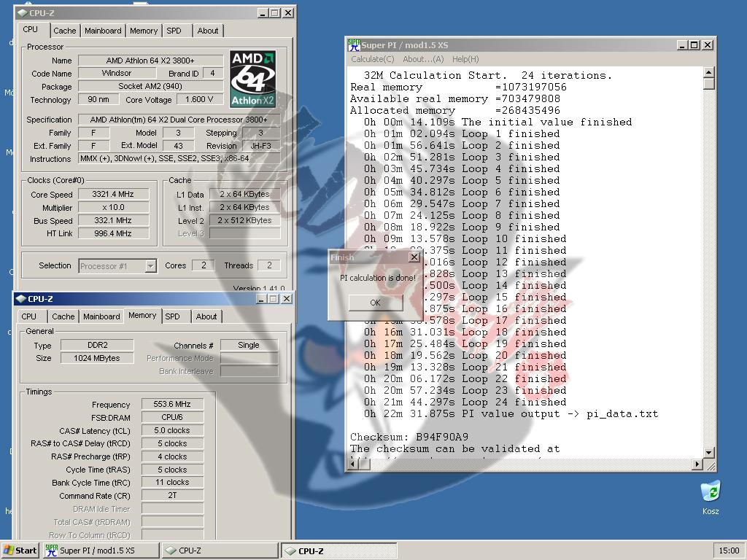Click the Start button on taskbar
Screen dimensions: 747x560
pos(20,551)
